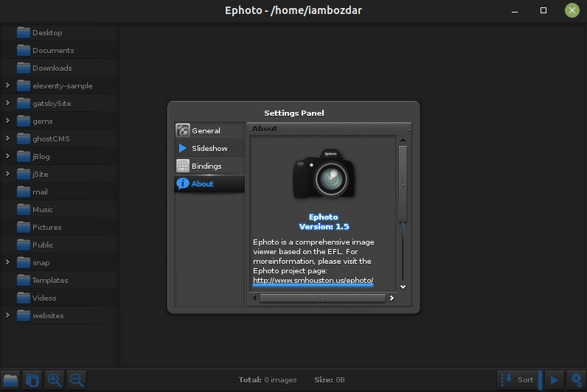
Task: Expand the snap folder
Action: pos(7,262)
